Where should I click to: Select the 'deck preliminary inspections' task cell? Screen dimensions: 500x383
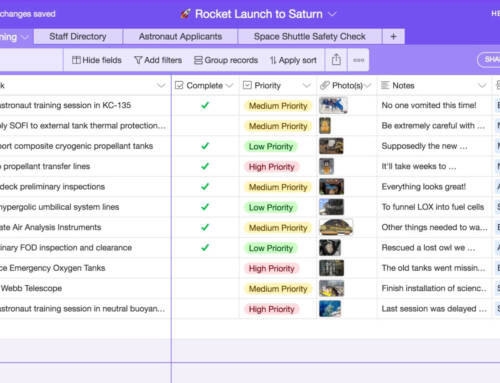pos(52,187)
